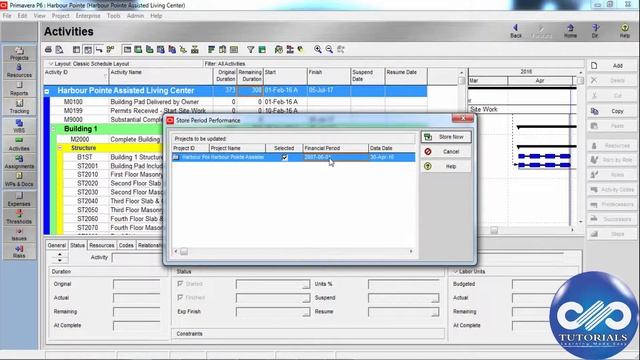Click the Data Date column header in dialog
Viewport: 640px width, 360px height.
[392, 148]
